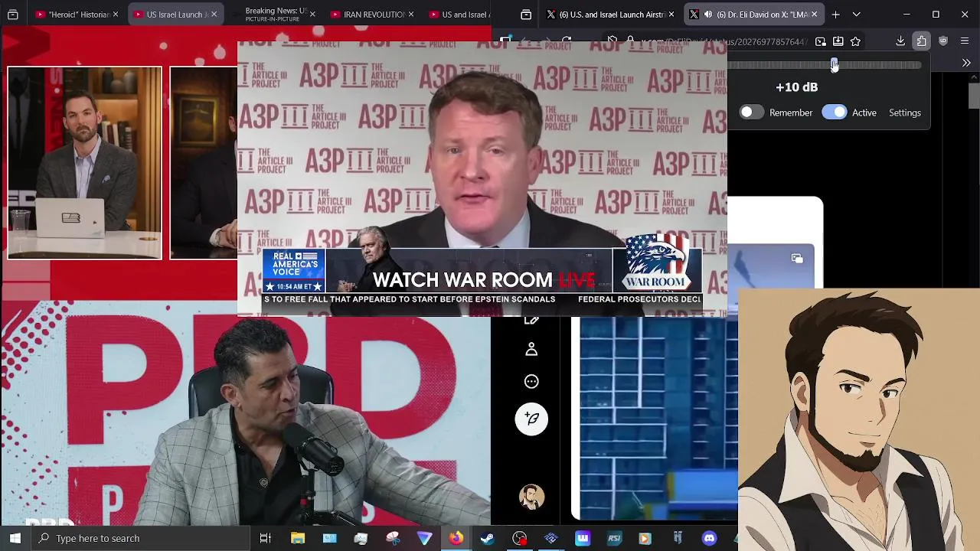Open the Windows Start button
Screen dimensions: 980x551
click(x=15, y=538)
